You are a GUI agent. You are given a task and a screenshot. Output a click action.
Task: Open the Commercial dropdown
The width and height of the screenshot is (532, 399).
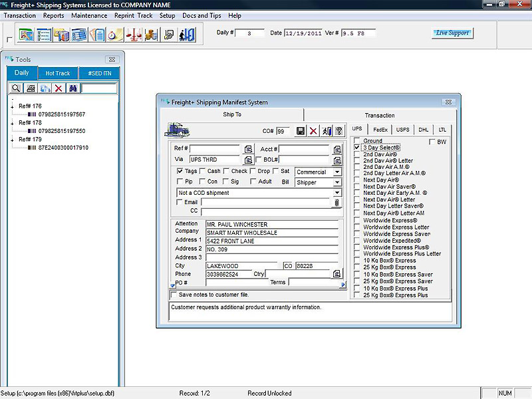click(337, 172)
